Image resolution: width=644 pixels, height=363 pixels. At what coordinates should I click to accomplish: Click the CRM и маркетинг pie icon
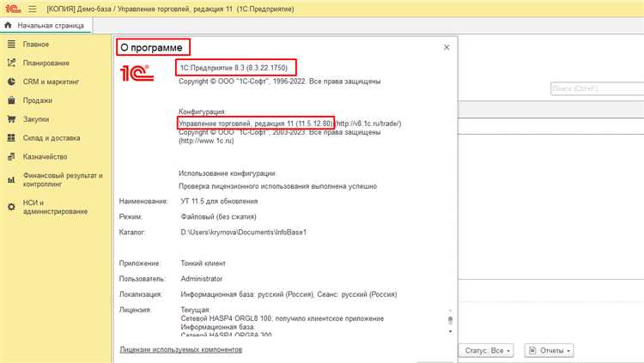tap(11, 82)
